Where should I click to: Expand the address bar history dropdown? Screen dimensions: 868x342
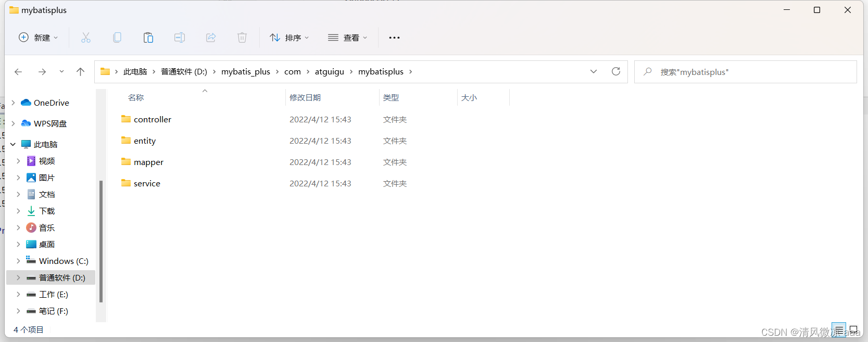point(594,71)
